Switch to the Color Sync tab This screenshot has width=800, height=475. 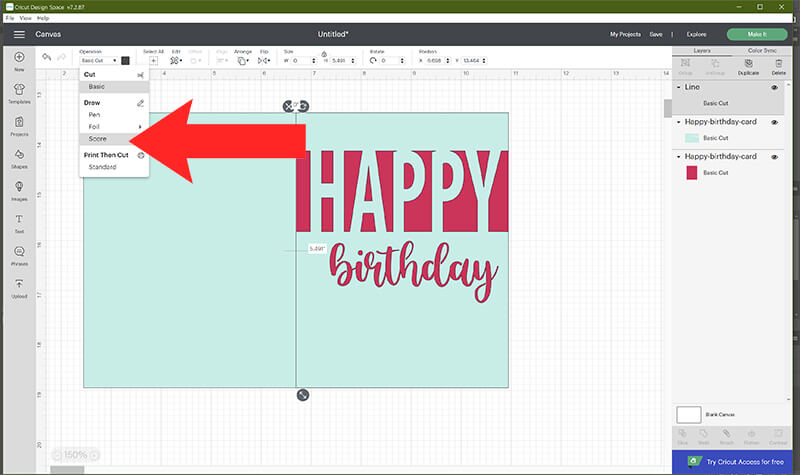[763, 50]
